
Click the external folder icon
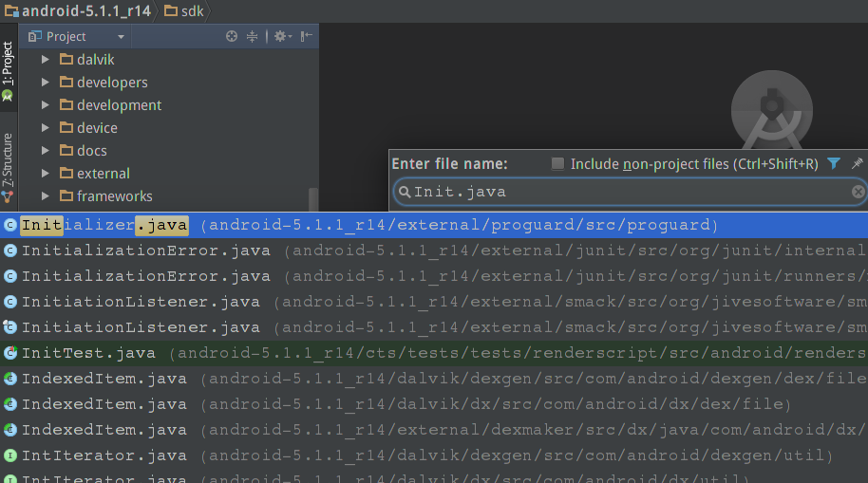tap(66, 173)
